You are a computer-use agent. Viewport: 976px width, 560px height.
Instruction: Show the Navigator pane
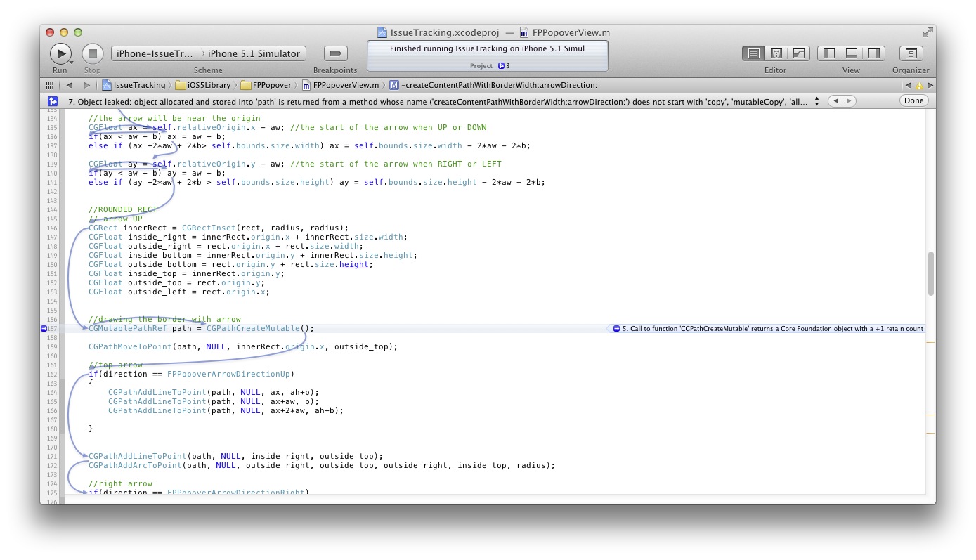pos(829,53)
